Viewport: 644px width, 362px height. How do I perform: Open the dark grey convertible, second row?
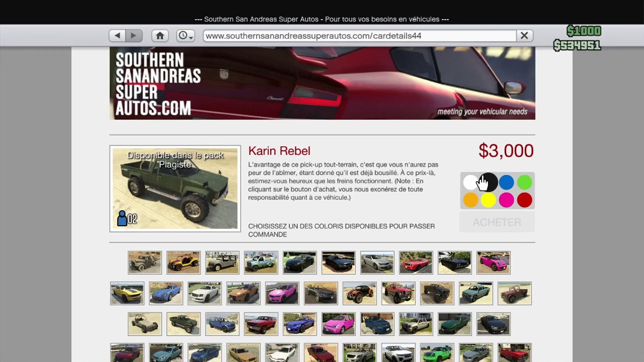click(x=321, y=294)
